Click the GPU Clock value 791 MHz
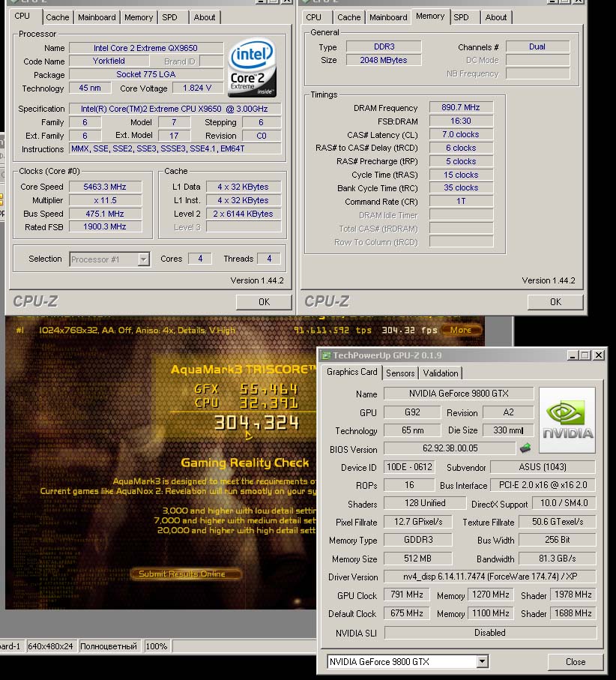This screenshot has height=680, width=616. (407, 595)
